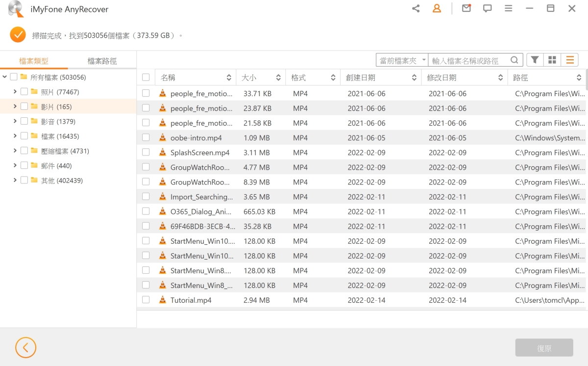The image size is (588, 366).
Task: Open the 當前檔案夾 search scope dropdown
Action: point(402,60)
